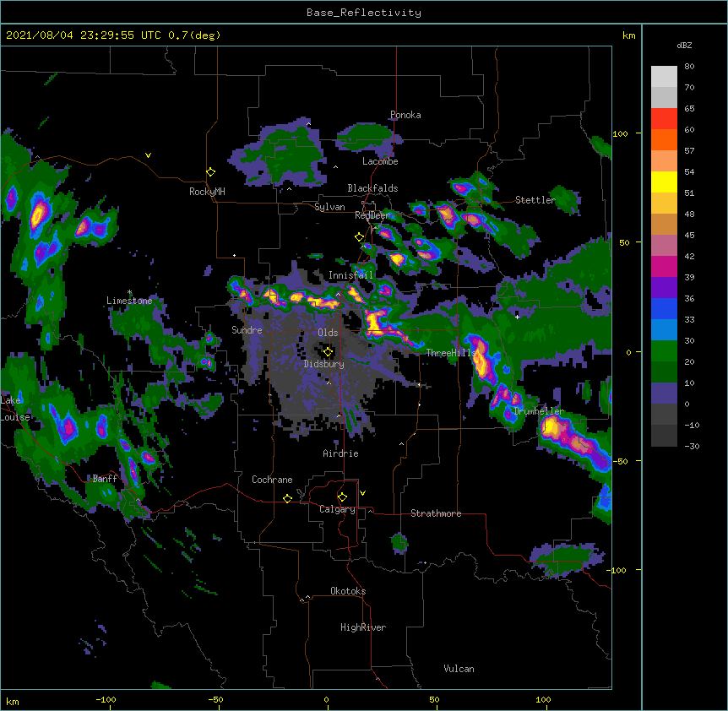Screen dimensions: 728x711
Task: Pick the orange 57-60 dBZ legend swatch
Action: 664,139
